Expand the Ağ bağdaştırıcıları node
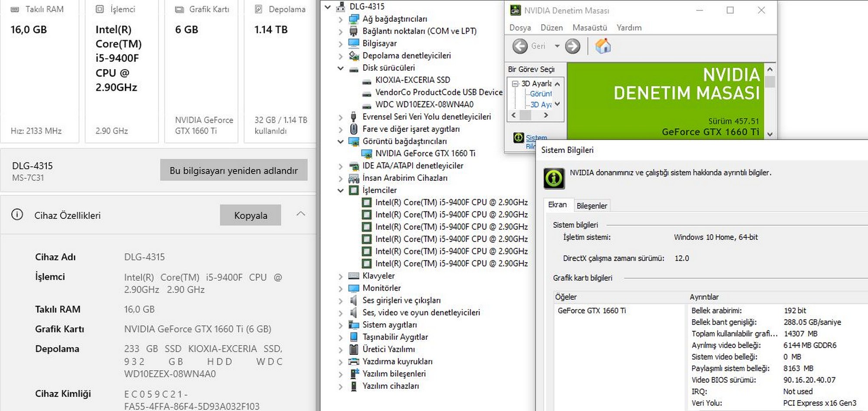This screenshot has height=411, width=868. click(x=341, y=19)
